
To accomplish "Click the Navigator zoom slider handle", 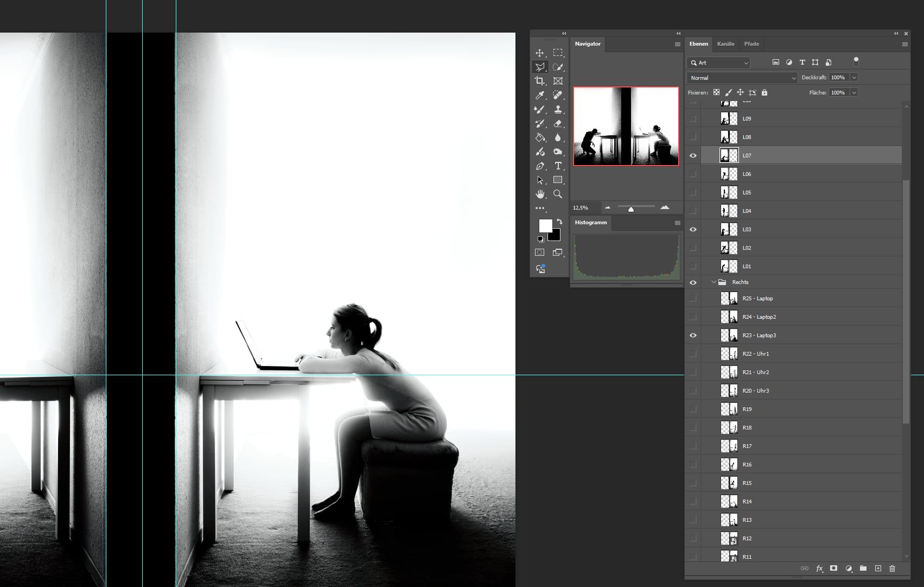I will pyautogui.click(x=631, y=209).
